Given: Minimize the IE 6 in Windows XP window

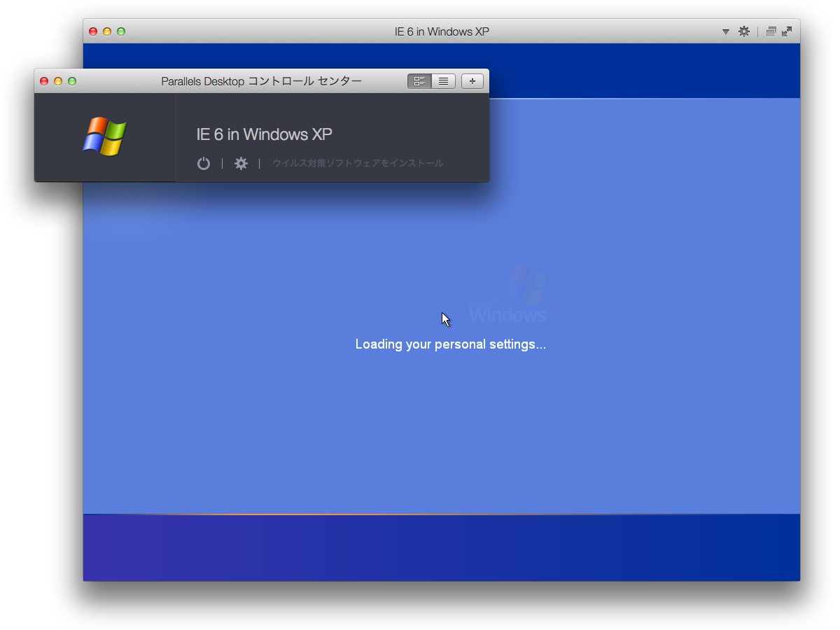Looking at the screenshot, I should [107, 31].
